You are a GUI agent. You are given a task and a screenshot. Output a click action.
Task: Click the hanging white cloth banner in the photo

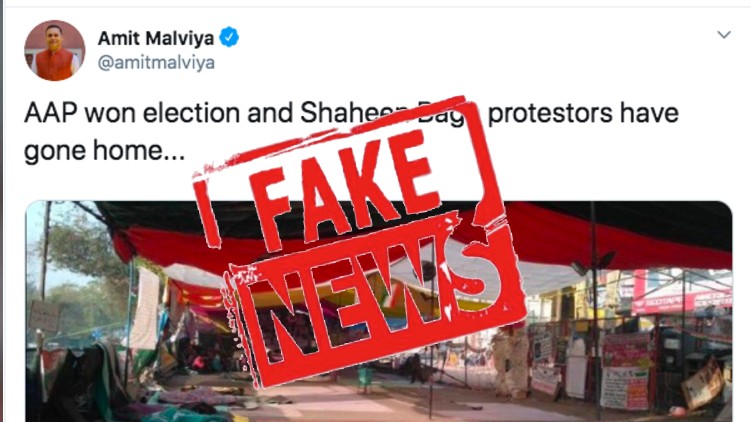144,308
